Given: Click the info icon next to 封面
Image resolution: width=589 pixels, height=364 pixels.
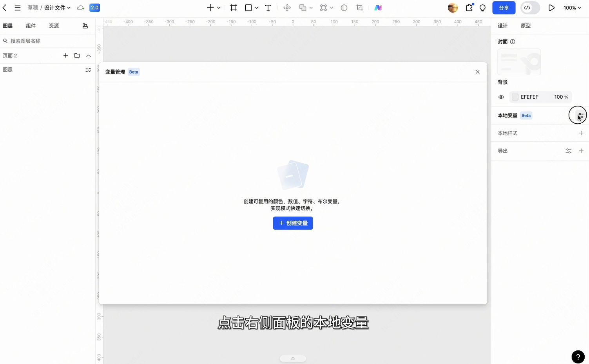Looking at the screenshot, I should click(513, 41).
